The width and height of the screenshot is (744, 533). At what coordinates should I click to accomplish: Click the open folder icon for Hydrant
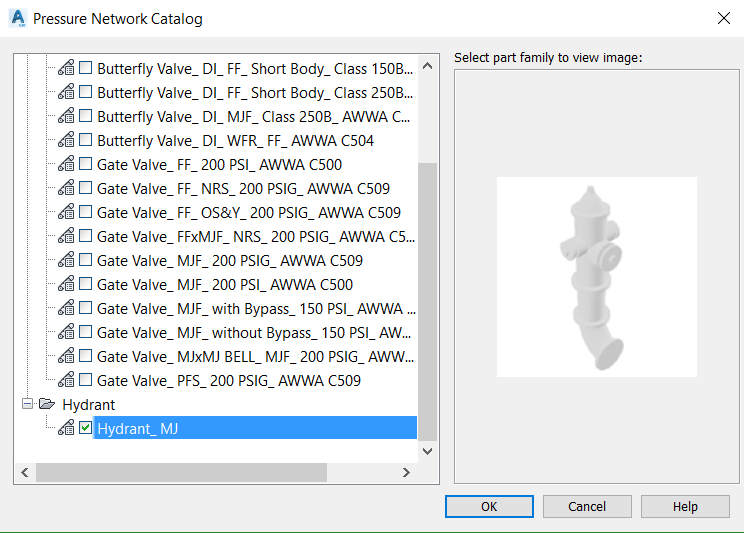tap(46, 404)
